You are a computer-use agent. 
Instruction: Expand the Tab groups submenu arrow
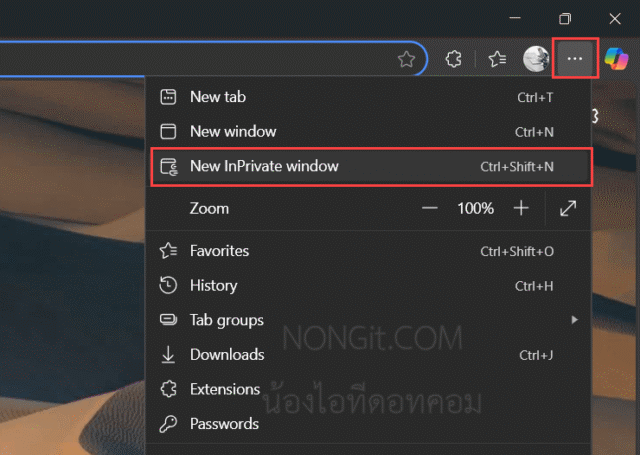575,320
